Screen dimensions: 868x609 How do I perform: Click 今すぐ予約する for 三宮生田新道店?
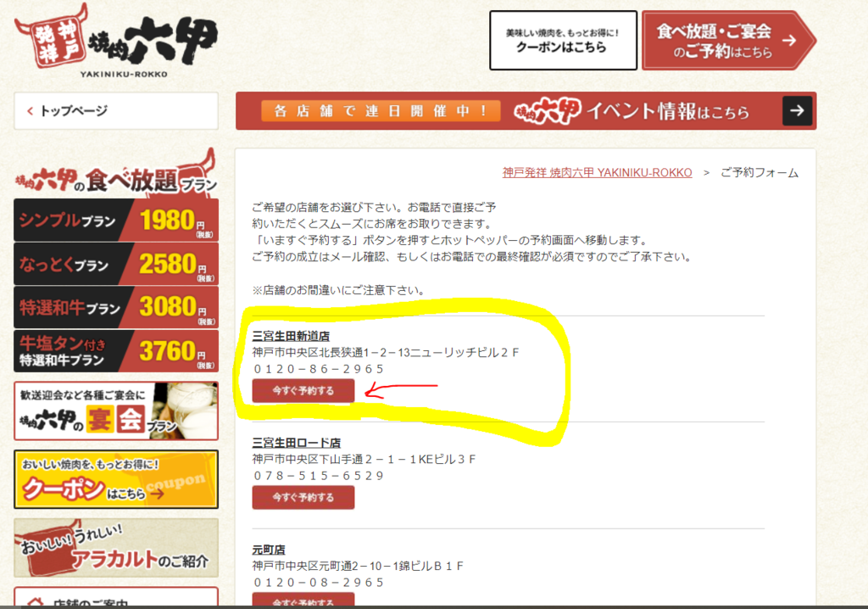tap(303, 391)
